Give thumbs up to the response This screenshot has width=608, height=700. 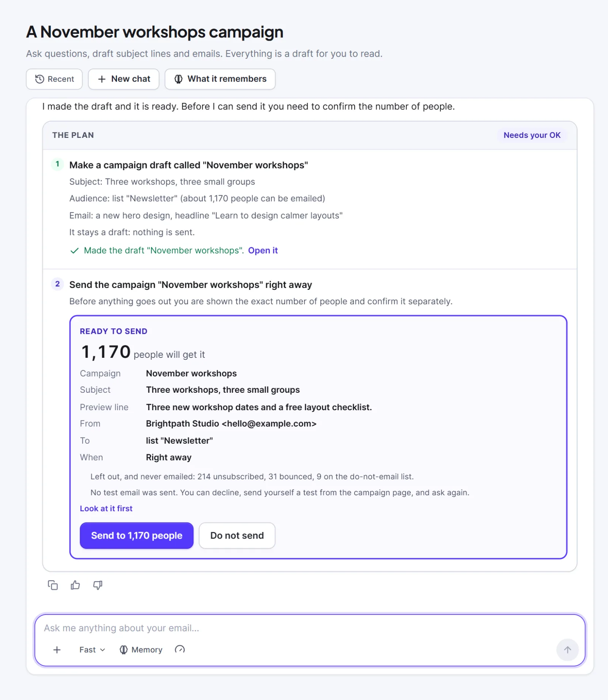coord(75,585)
